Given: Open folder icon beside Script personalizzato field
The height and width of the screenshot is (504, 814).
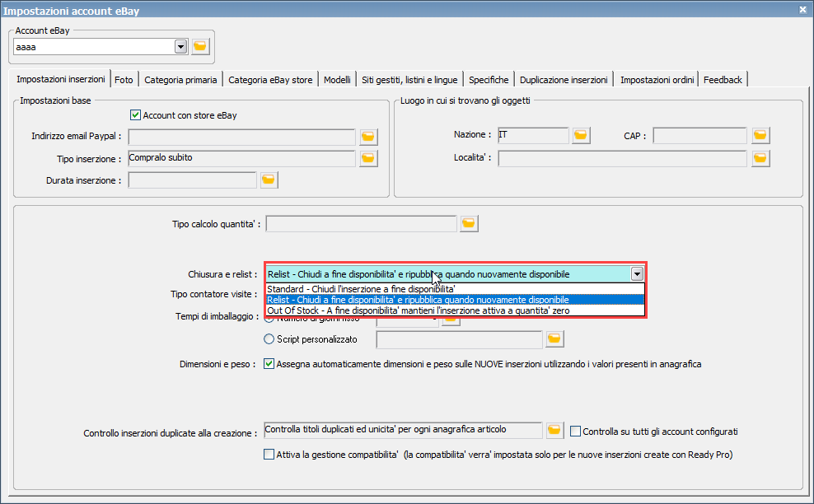Looking at the screenshot, I should point(554,339).
